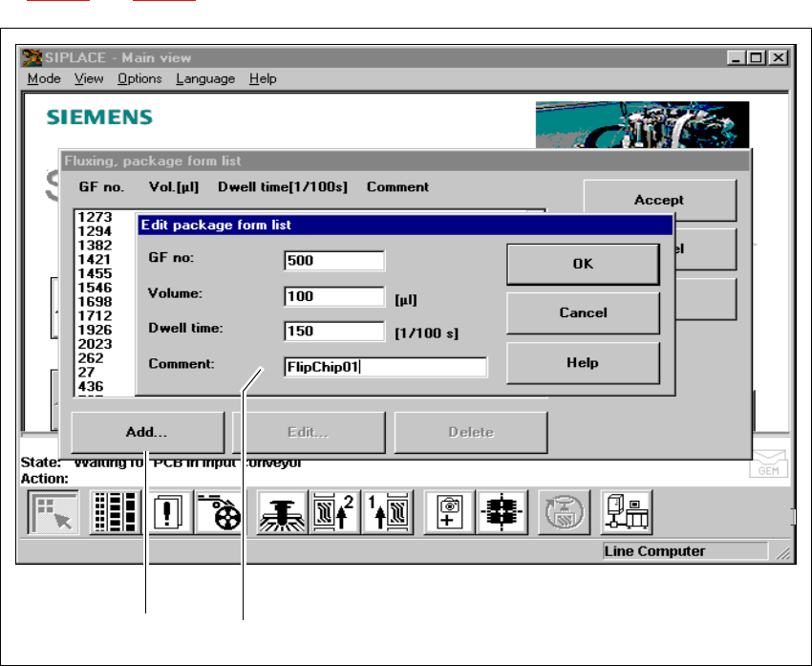Click Cancel in the Edit package dialog
Viewport: 812px width, 666px height.
coord(583,312)
